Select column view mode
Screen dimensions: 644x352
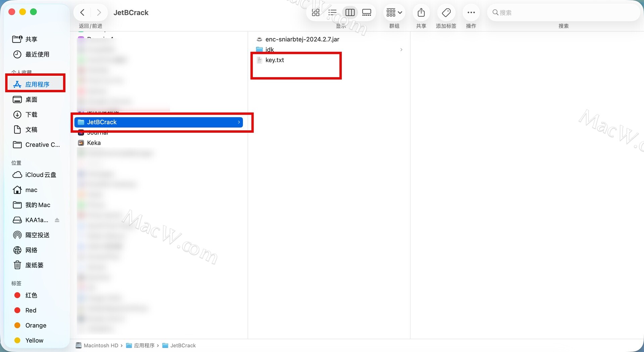pos(350,13)
